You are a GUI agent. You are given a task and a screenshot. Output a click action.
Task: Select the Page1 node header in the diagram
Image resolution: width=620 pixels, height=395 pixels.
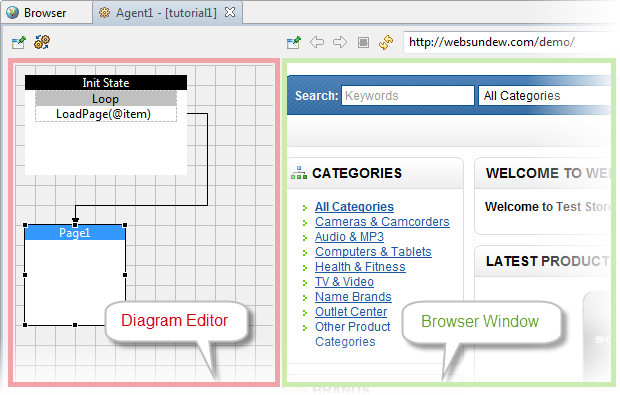[75, 232]
